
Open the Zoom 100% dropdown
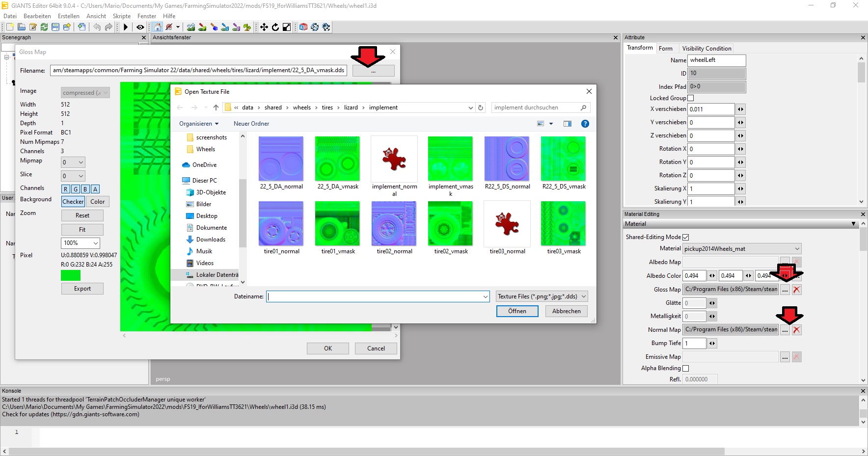[x=81, y=243]
